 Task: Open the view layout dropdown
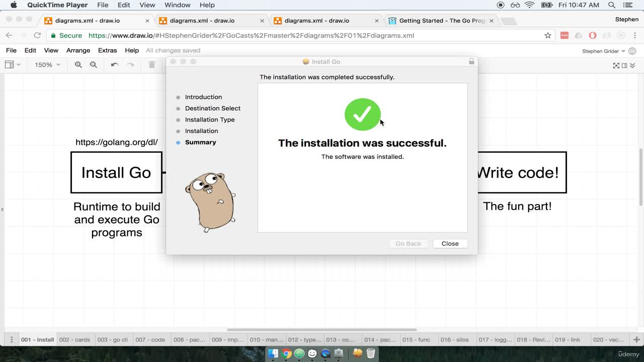click(13, 65)
